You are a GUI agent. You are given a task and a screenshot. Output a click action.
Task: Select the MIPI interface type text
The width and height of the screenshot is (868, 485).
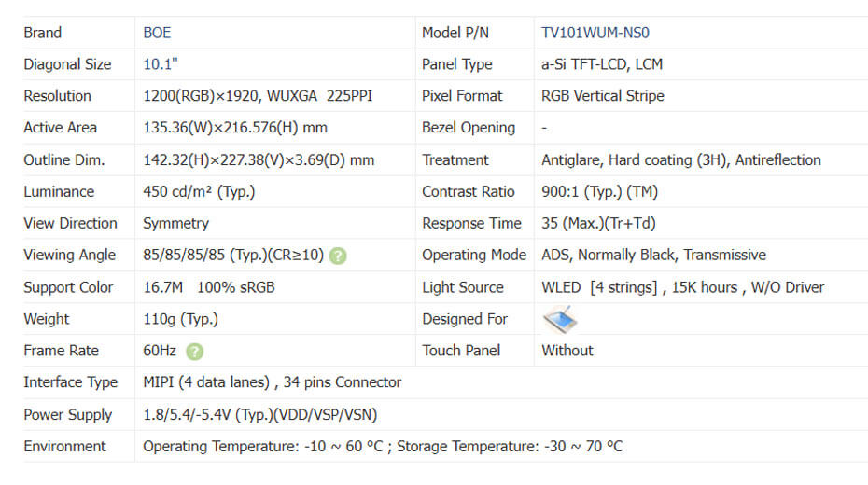272,382
